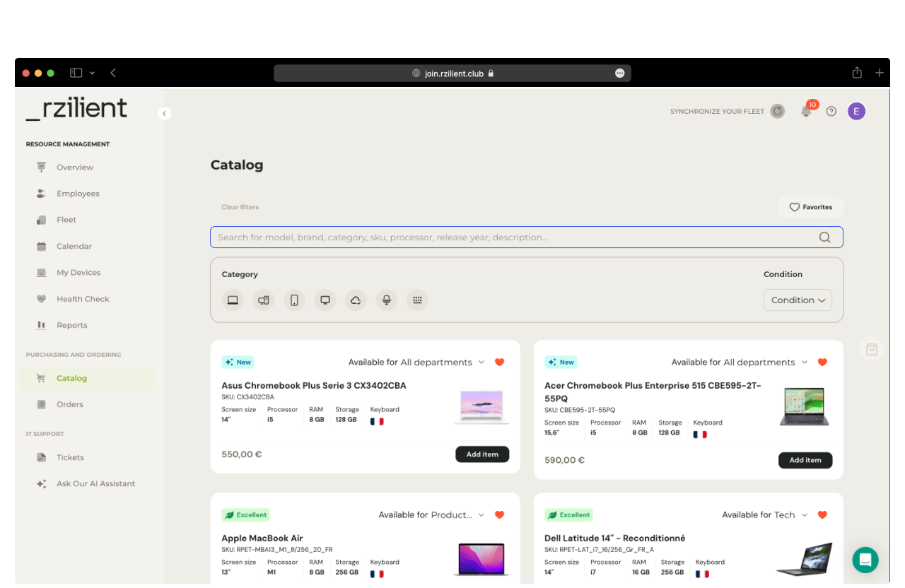Click the 550,00 € price
The width and height of the screenshot is (905, 588).
(242, 454)
